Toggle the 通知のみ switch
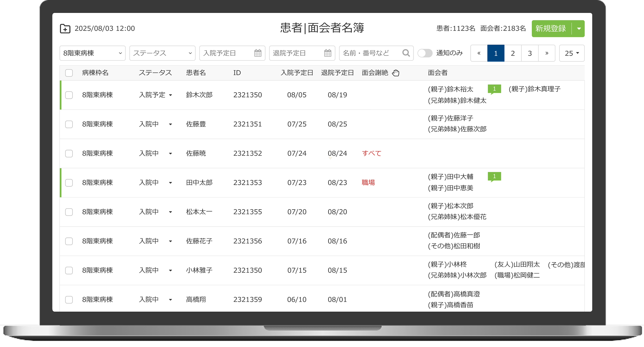 [425, 53]
